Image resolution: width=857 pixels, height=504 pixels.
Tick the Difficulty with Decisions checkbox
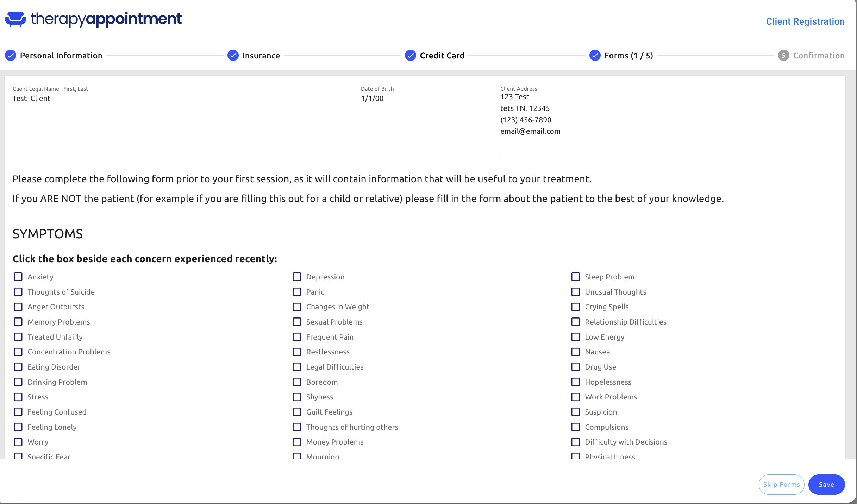pyautogui.click(x=575, y=442)
